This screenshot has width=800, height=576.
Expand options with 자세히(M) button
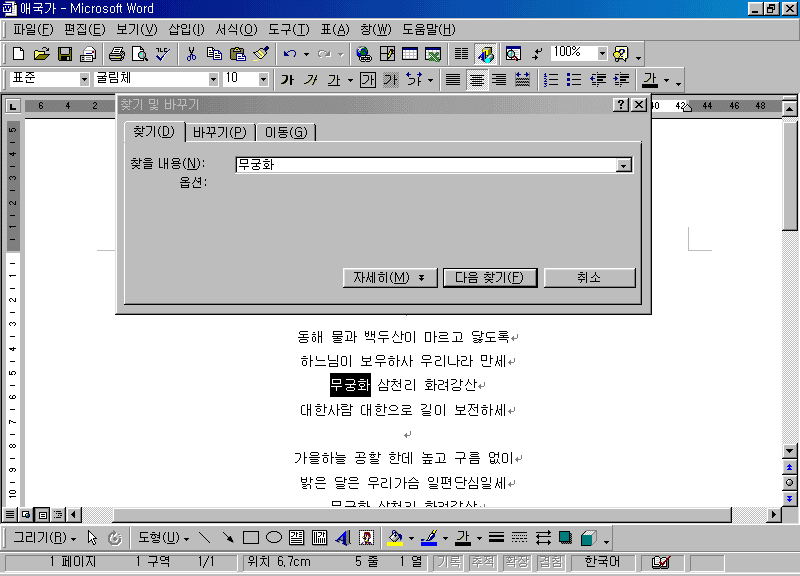click(x=390, y=278)
